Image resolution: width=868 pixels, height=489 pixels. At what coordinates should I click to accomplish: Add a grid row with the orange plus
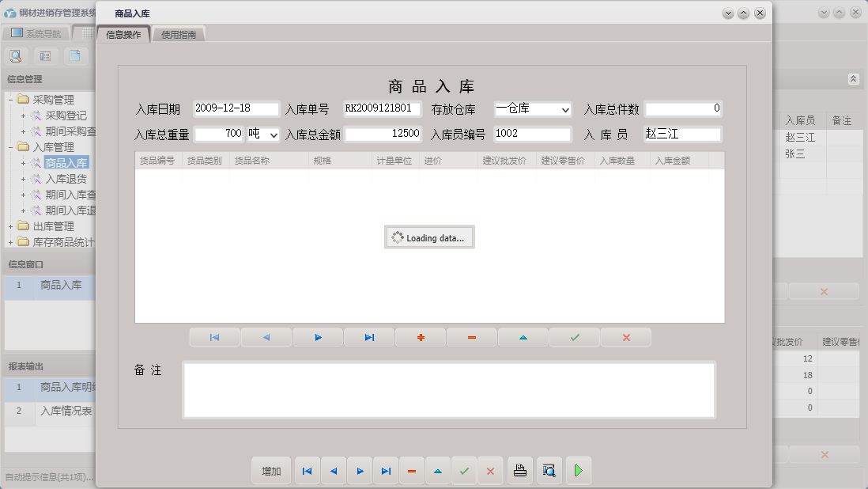pyautogui.click(x=421, y=337)
